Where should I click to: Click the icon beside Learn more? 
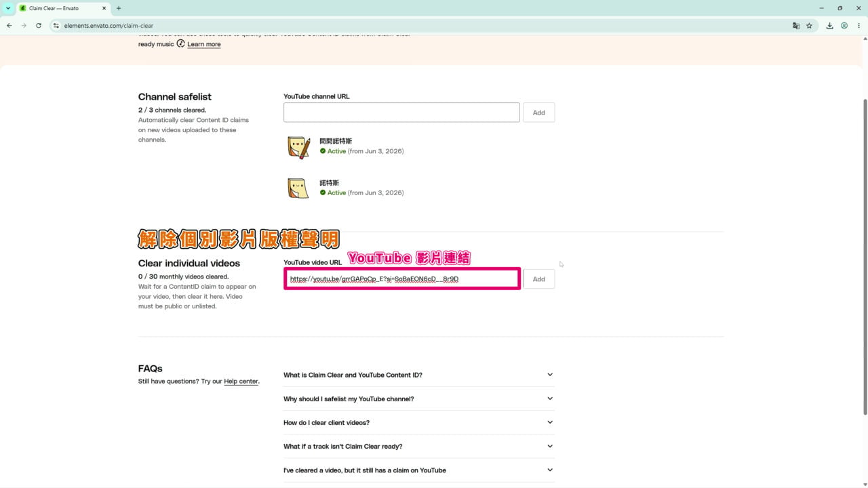[180, 43]
